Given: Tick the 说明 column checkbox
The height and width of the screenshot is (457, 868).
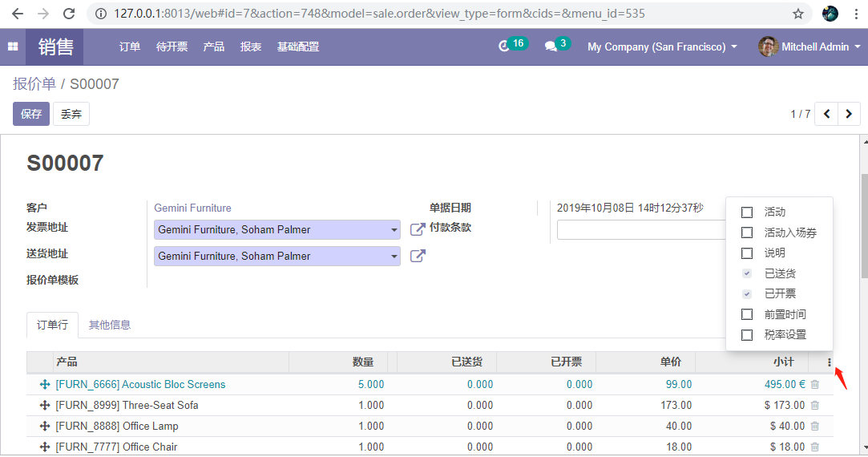Looking at the screenshot, I should (x=747, y=253).
